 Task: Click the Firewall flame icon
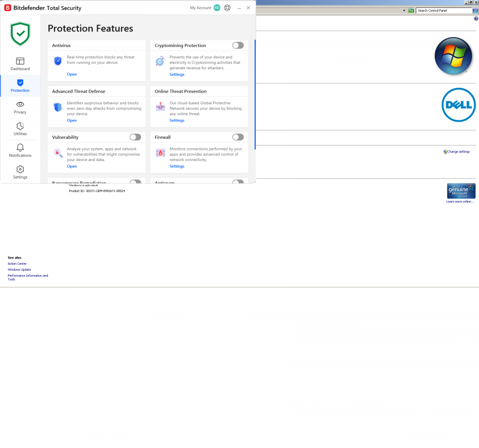click(x=161, y=153)
